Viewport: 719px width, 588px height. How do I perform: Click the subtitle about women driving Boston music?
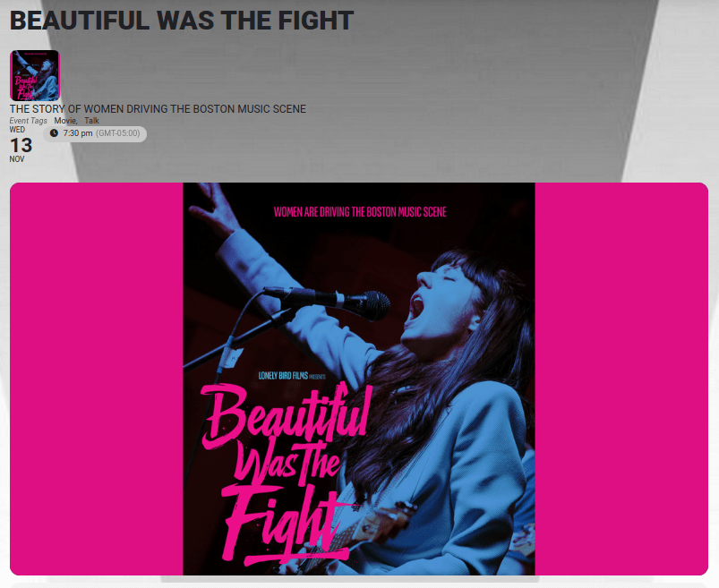point(158,109)
